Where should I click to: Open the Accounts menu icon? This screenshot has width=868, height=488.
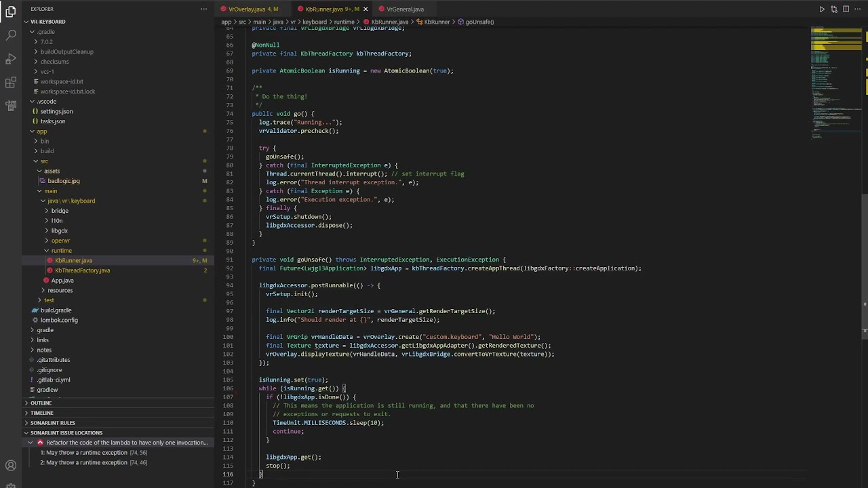tap(11, 466)
